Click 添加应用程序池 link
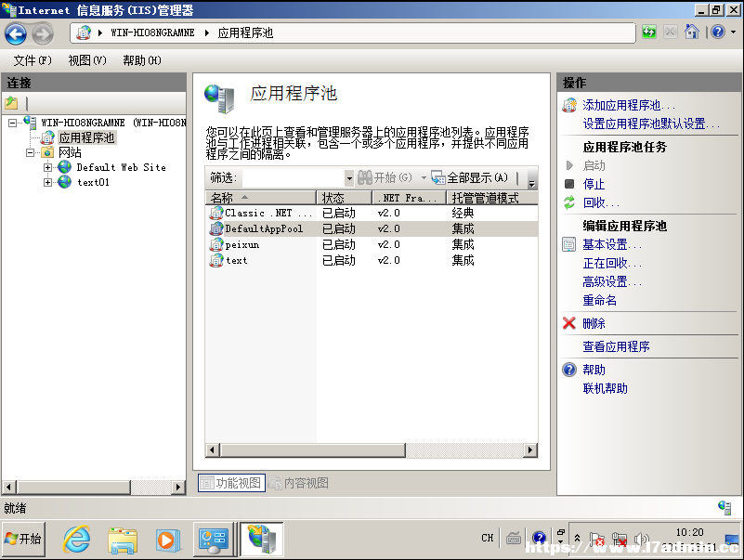Screen dimensions: 744x560 [629, 105]
